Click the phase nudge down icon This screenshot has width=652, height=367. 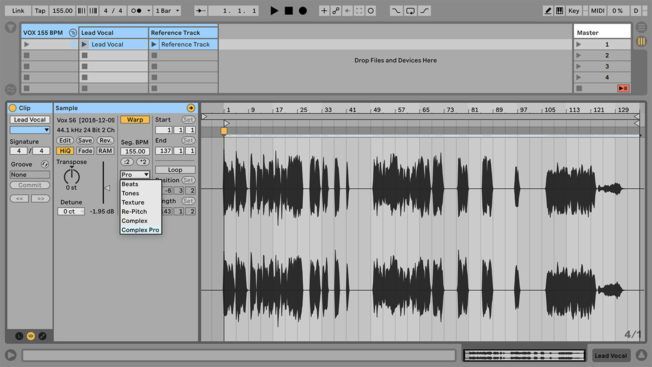point(82,11)
